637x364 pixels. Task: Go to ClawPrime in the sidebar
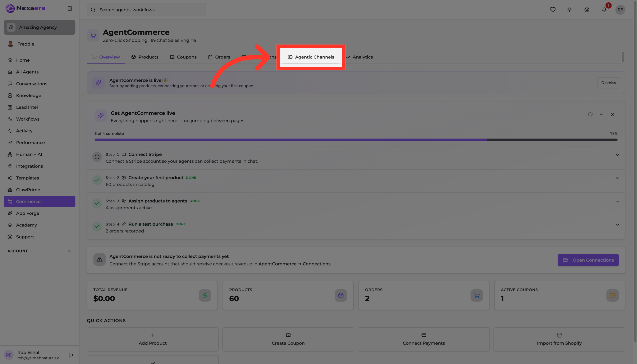pos(40,190)
